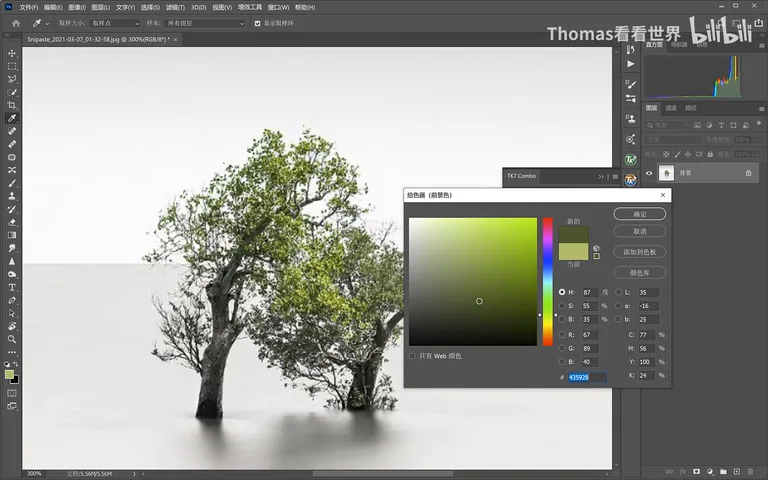Screen dimensions: 768x480
Task: Open the Histogram panel options menu
Action: (x=761, y=45)
